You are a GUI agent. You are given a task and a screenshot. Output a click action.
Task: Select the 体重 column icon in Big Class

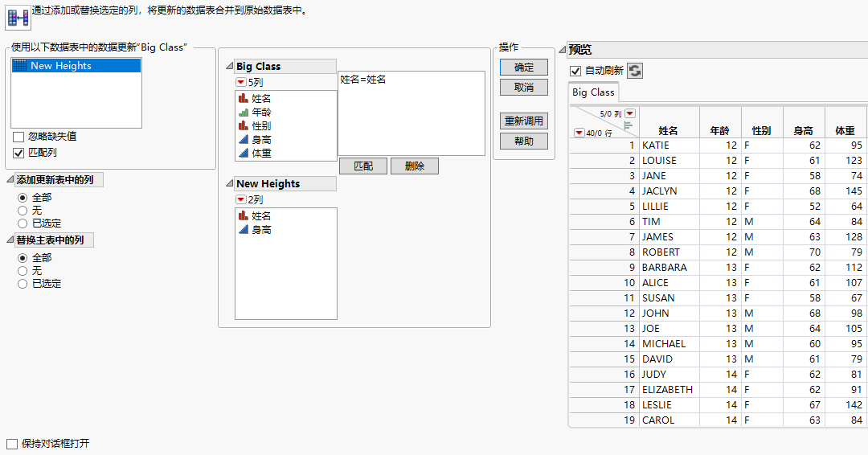pos(243,154)
